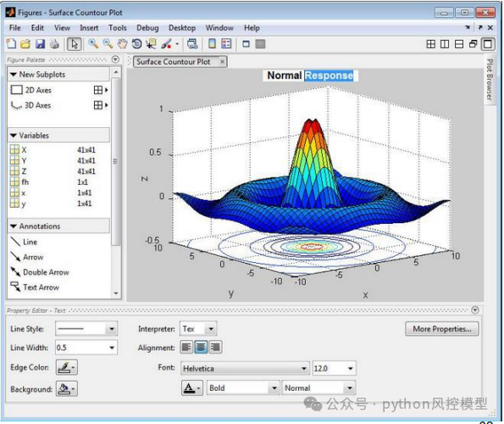
Task: Open the Insert menu
Action: click(89, 28)
